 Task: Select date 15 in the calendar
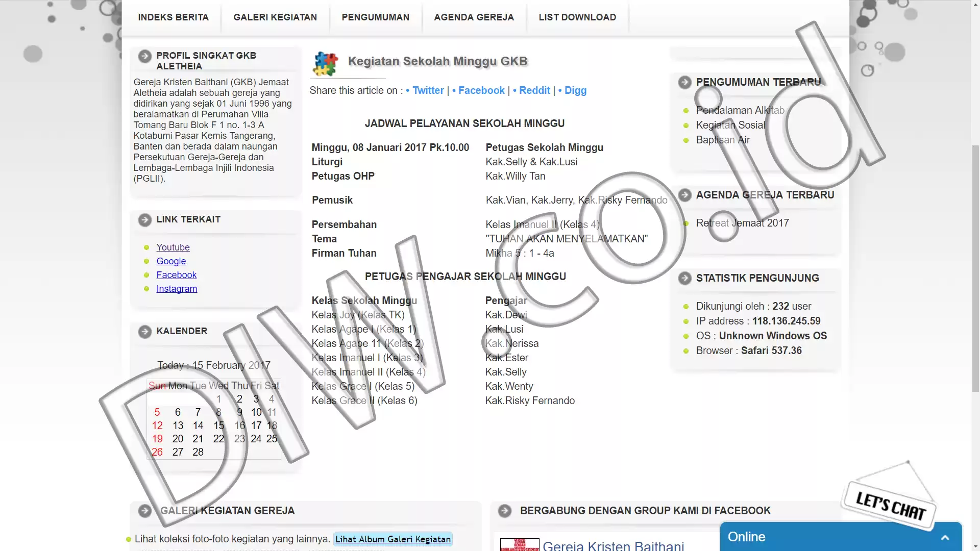[218, 425]
